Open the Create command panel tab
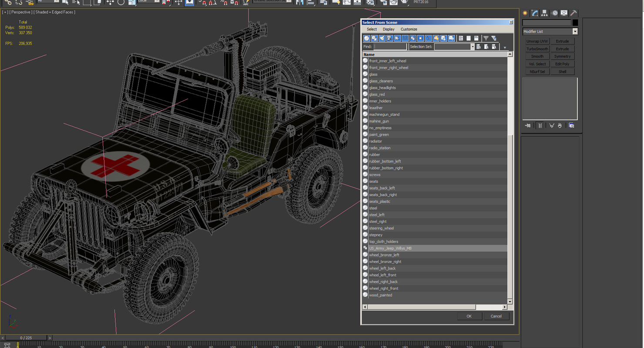Image resolution: width=644 pixels, height=348 pixels. (x=525, y=13)
